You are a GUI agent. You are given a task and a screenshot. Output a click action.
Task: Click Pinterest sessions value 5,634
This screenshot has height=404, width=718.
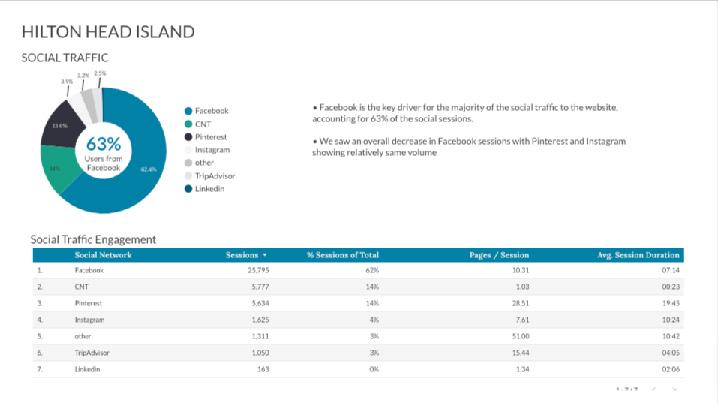coord(260,303)
